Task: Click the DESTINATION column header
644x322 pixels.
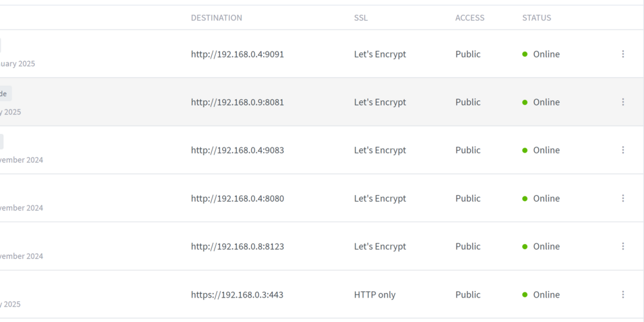Action: (216, 17)
